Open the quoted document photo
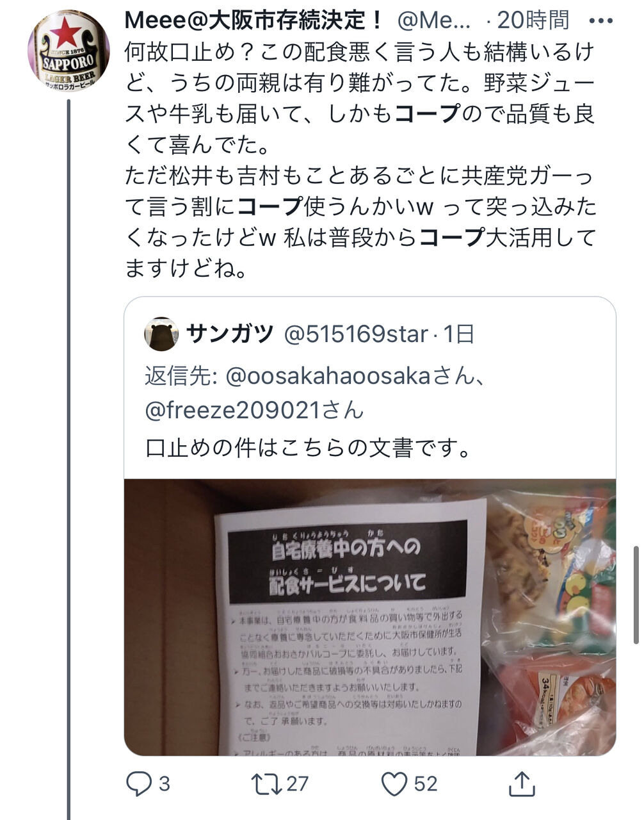This screenshot has width=644, height=820. 370,618
